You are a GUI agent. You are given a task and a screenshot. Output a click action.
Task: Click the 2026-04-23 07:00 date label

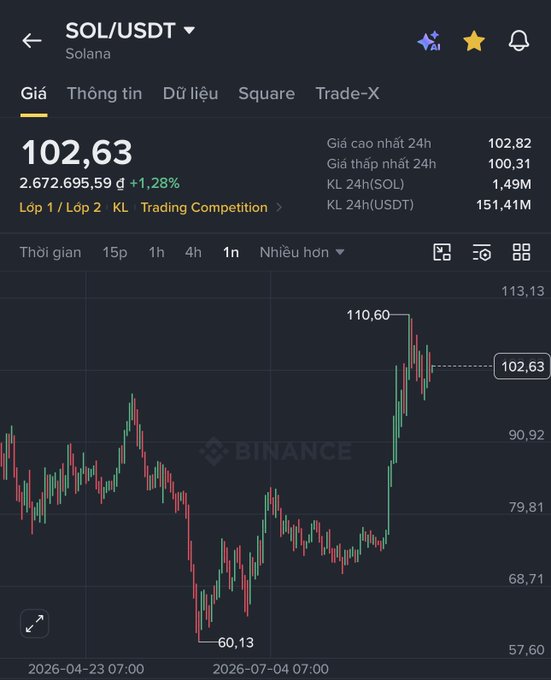coord(86,669)
